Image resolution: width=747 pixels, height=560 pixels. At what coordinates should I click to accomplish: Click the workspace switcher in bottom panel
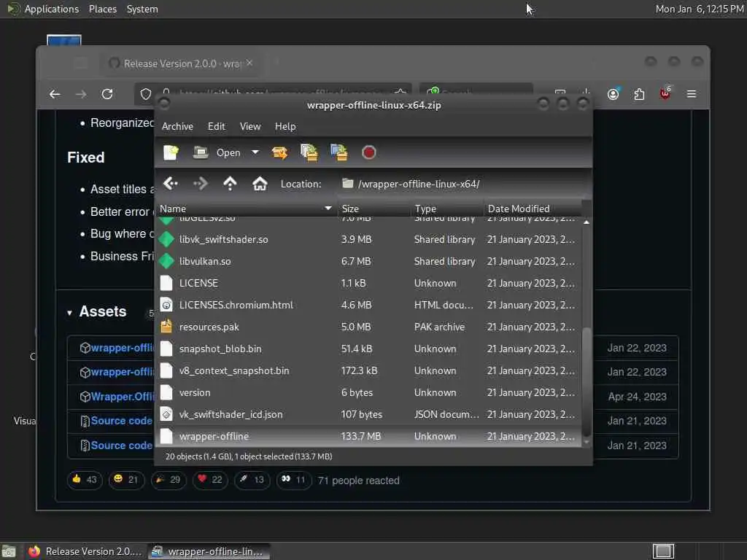[x=663, y=551]
